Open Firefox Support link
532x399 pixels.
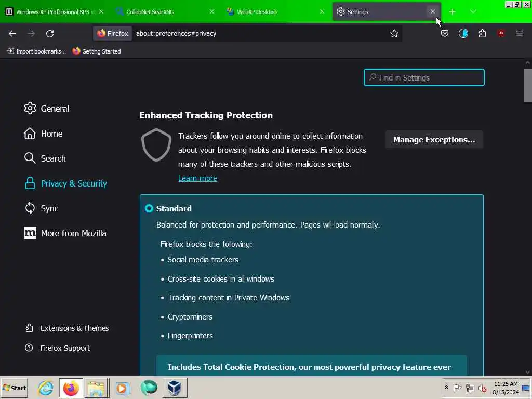coord(58,348)
